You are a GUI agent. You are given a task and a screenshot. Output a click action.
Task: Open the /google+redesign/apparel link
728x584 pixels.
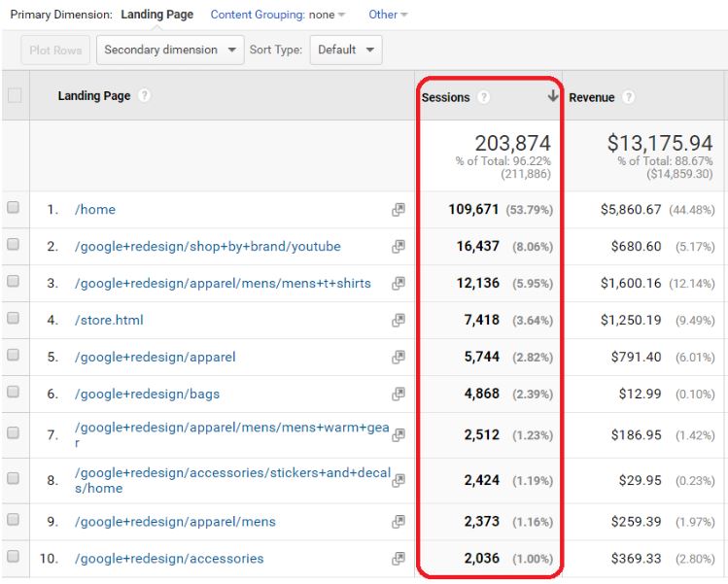point(155,357)
